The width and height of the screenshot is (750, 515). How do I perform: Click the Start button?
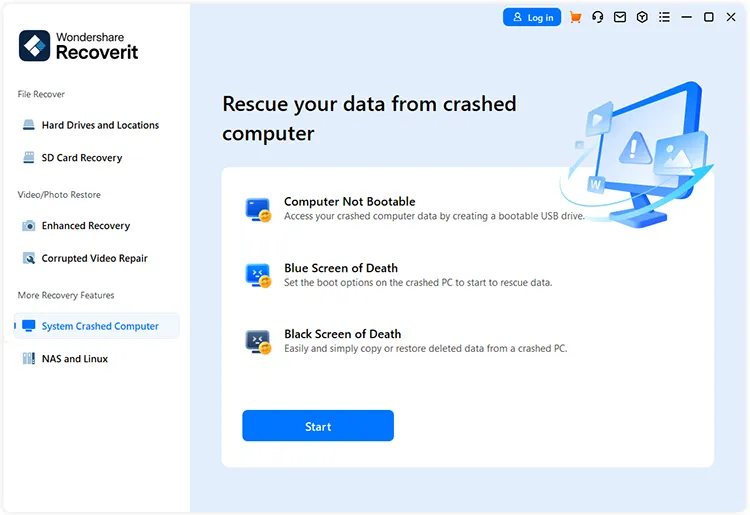pyautogui.click(x=318, y=426)
